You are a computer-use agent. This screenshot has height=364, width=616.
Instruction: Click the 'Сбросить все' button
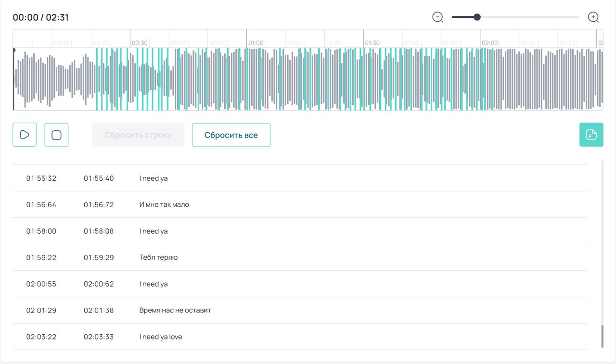pyautogui.click(x=231, y=135)
